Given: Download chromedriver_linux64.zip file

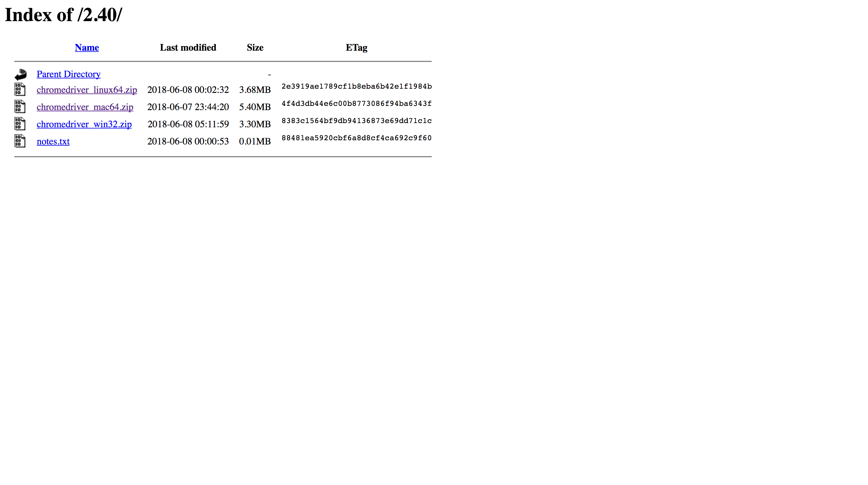Looking at the screenshot, I should pos(86,90).
